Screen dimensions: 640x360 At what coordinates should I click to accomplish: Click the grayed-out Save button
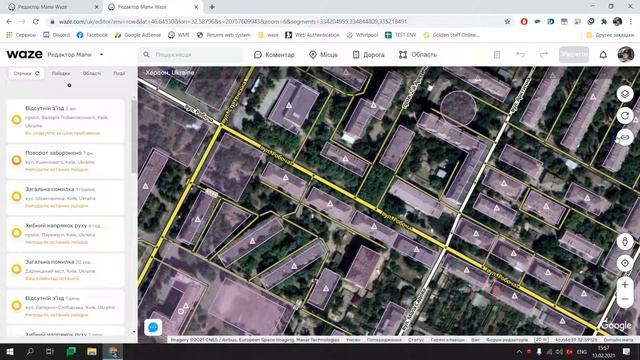(x=573, y=54)
